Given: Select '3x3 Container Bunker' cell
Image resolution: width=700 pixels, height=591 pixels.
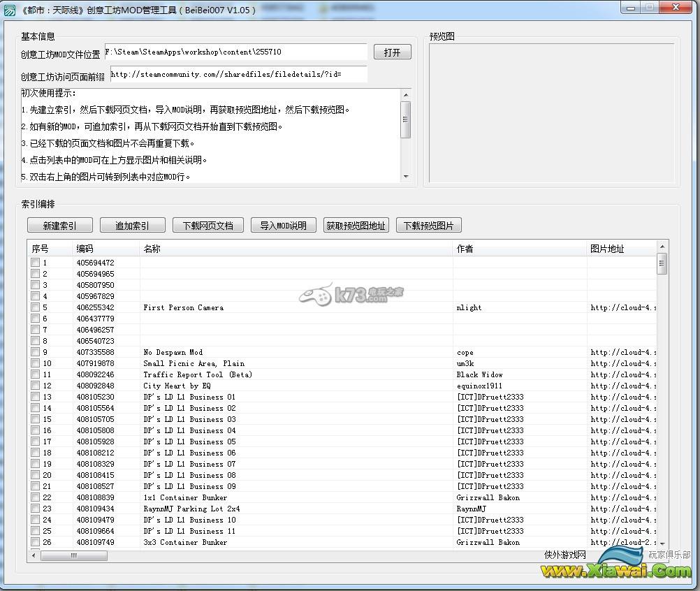Looking at the screenshot, I should (x=185, y=542).
